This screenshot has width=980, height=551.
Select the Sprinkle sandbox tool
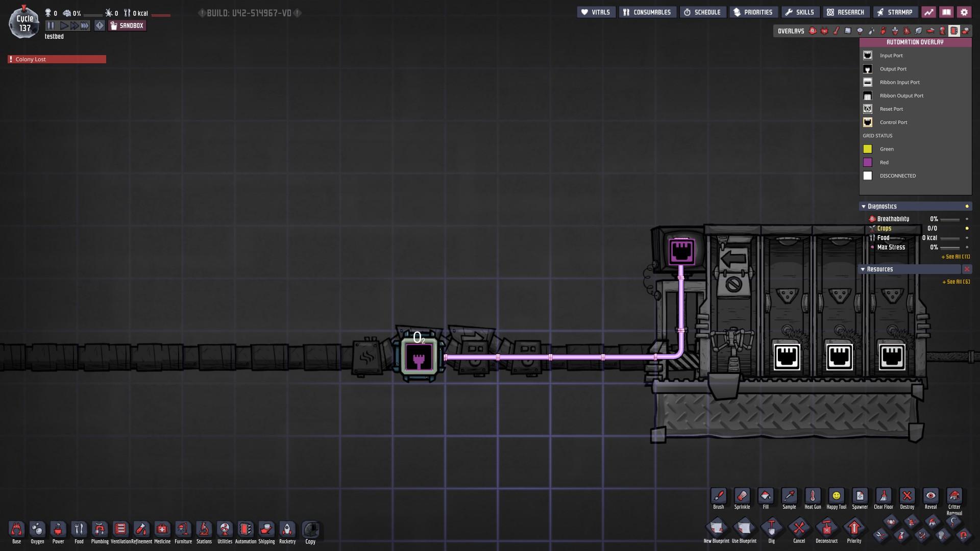click(742, 496)
